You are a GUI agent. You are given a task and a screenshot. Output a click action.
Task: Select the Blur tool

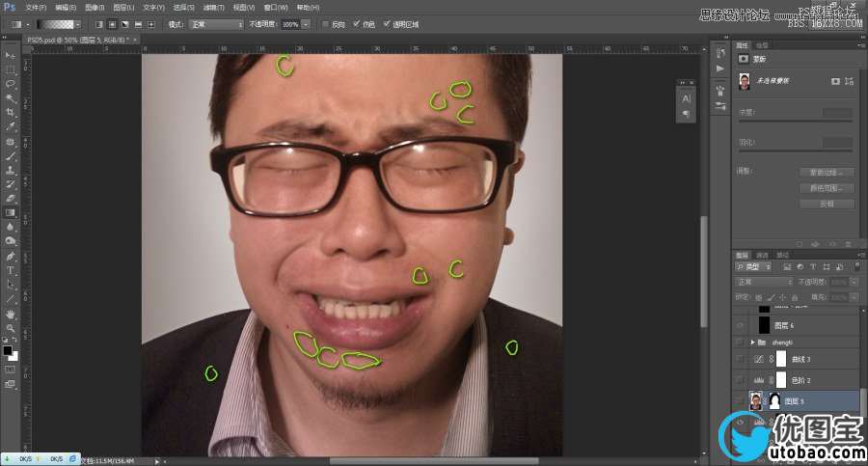coord(10,227)
